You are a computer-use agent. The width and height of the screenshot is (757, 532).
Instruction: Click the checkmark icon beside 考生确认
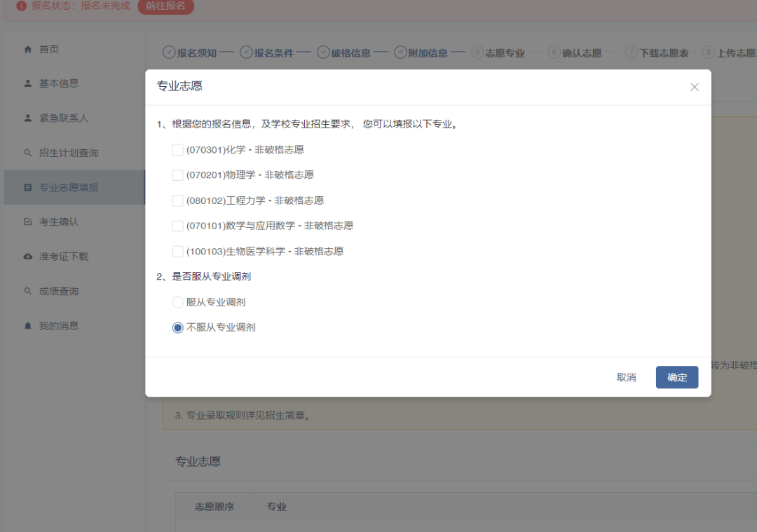(28, 221)
